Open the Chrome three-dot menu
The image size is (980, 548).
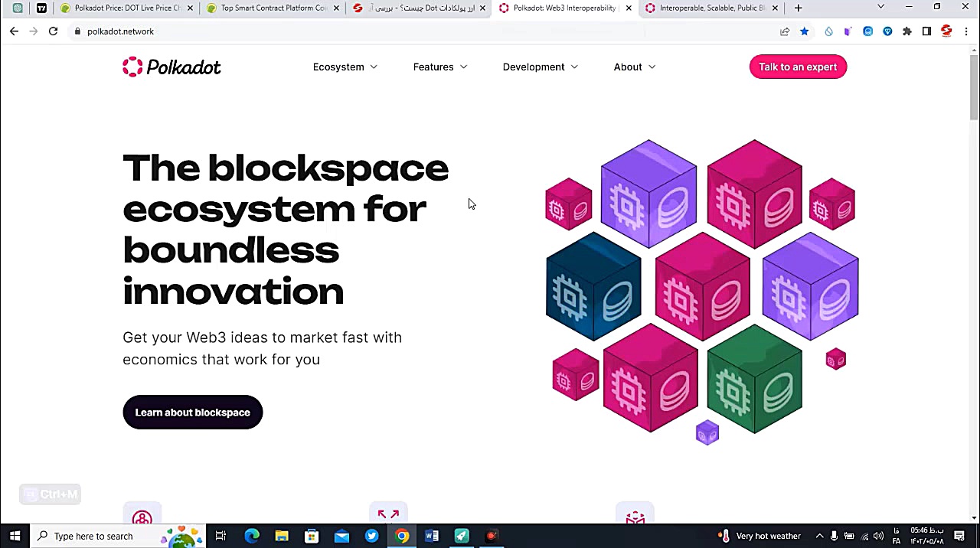pyautogui.click(x=966, y=31)
